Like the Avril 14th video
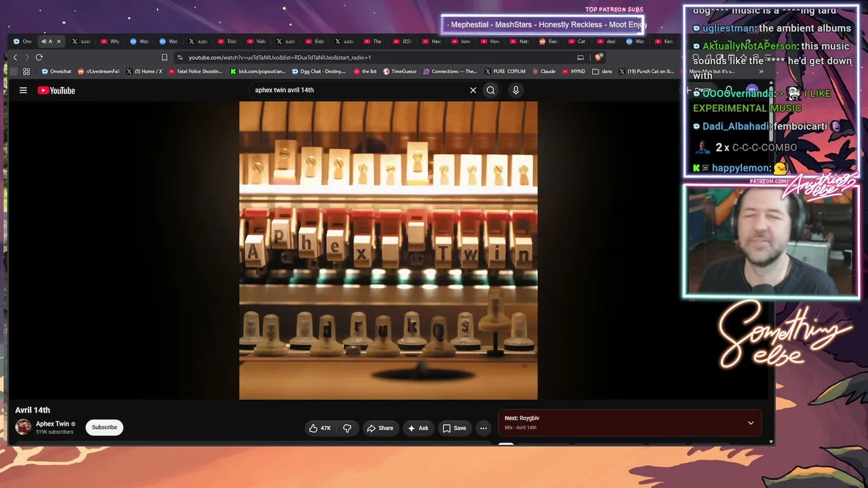 pos(320,428)
